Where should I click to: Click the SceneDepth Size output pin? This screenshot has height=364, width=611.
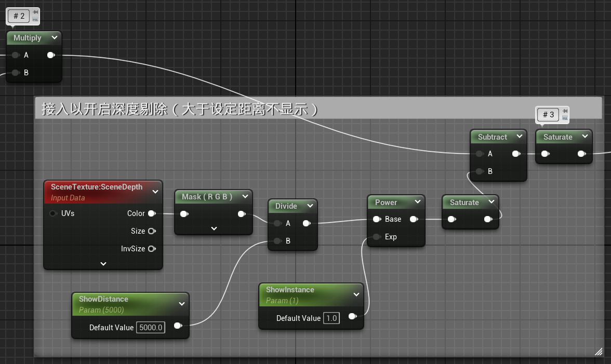tap(152, 231)
